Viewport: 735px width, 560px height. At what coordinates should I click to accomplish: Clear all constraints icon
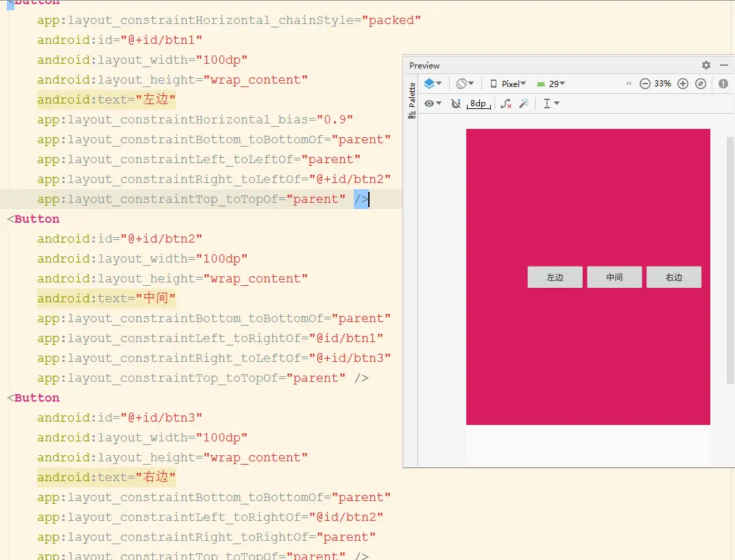pyautogui.click(x=506, y=104)
